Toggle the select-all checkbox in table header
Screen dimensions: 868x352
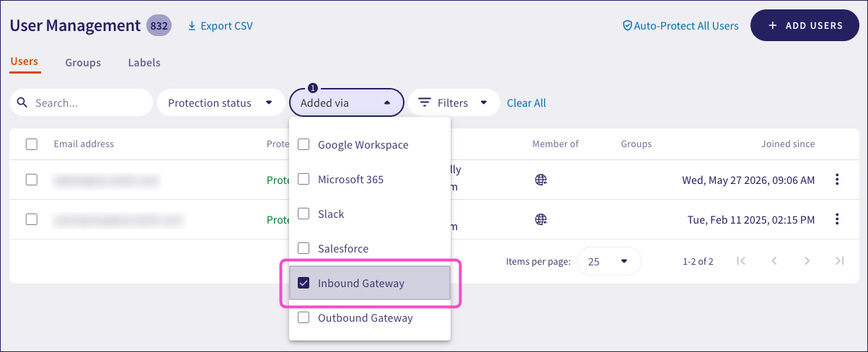point(32,144)
